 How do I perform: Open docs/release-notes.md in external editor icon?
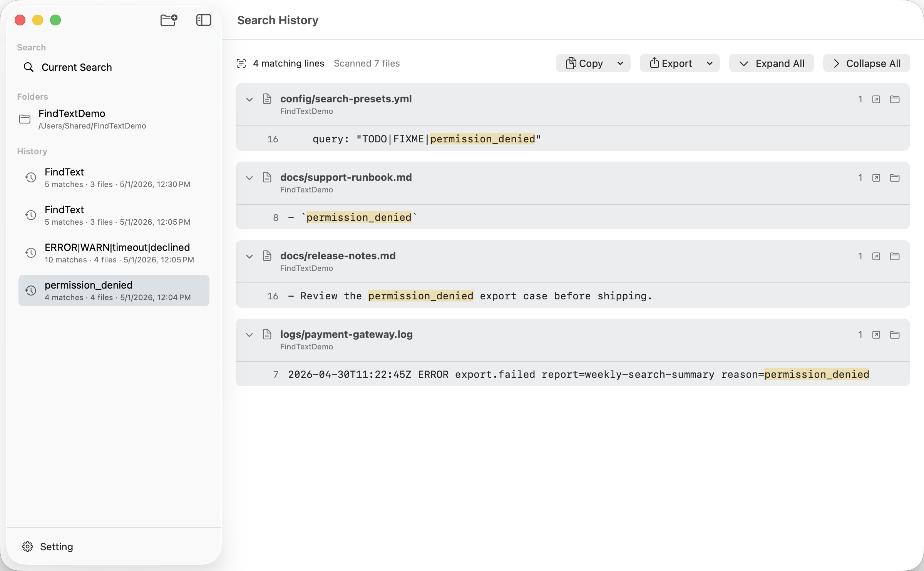tap(876, 256)
